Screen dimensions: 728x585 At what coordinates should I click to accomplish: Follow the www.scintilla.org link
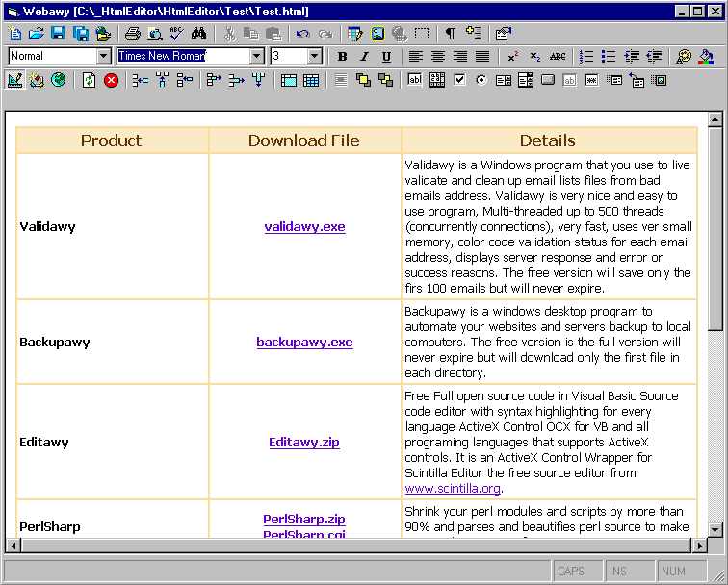click(452, 489)
